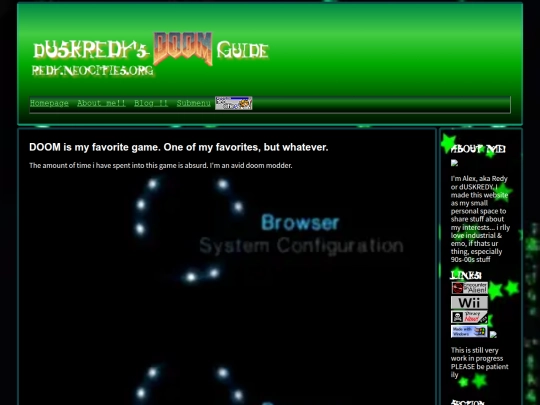The width and height of the screenshot is (540, 405).
Task: Click 'System Configuration' text in the embedded image
Action: click(x=301, y=246)
